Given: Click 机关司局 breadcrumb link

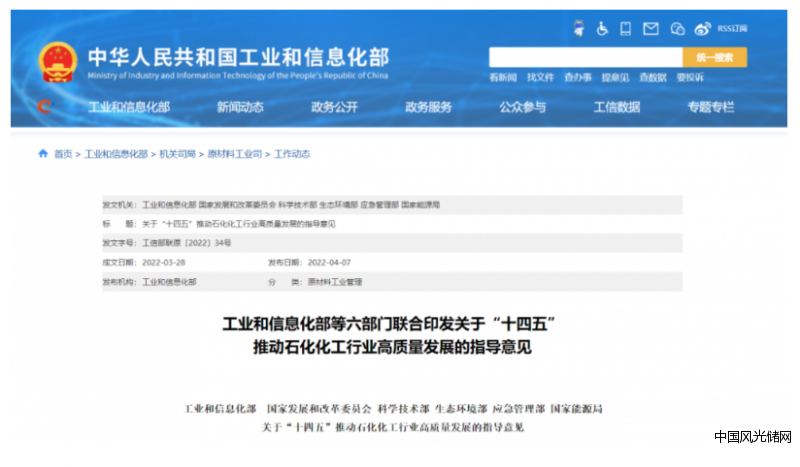Looking at the screenshot, I should click(178, 154).
